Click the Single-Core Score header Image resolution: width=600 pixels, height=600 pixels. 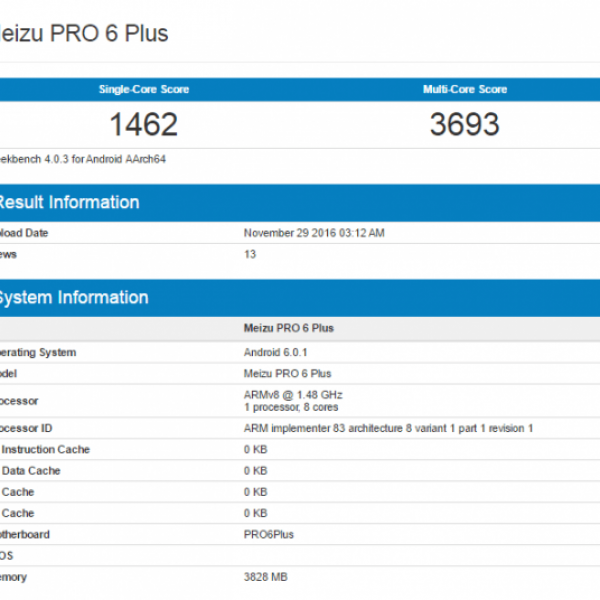pyautogui.click(x=144, y=89)
